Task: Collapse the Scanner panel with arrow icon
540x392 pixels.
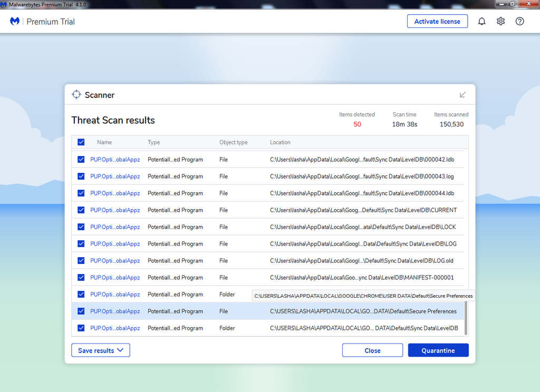Action: (x=462, y=95)
